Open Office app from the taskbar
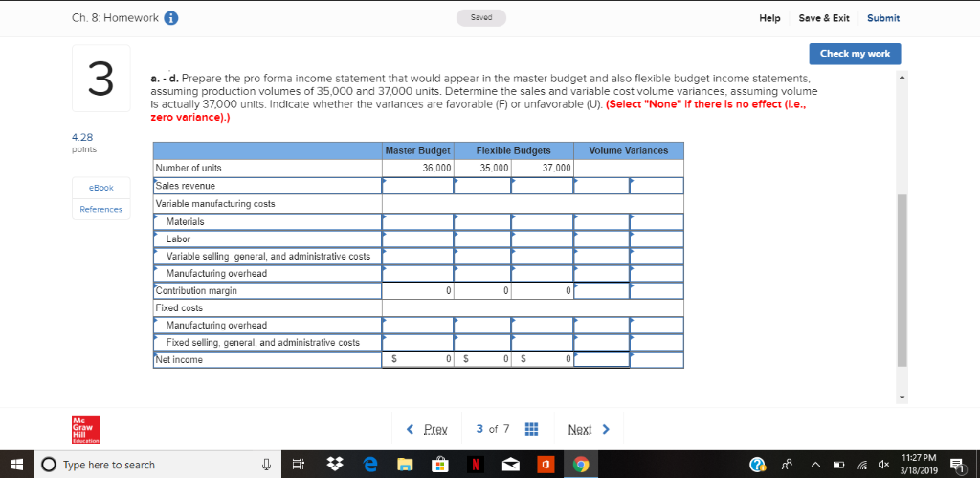Screen dimensions: 980x478 pos(545,465)
